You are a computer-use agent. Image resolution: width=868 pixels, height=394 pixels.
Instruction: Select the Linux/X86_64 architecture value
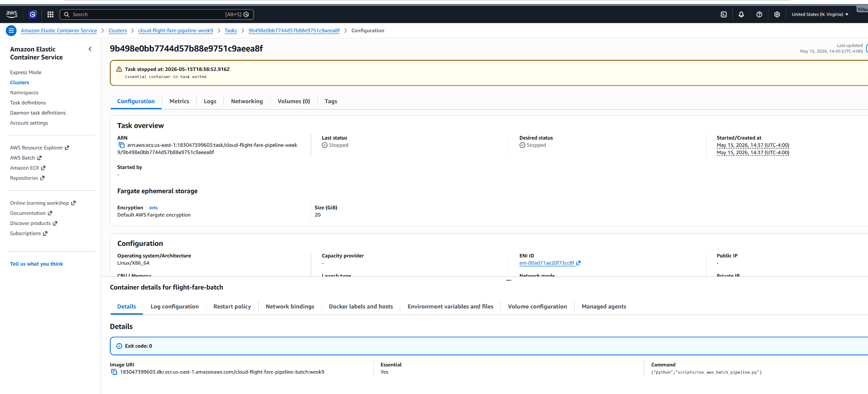[x=133, y=263]
